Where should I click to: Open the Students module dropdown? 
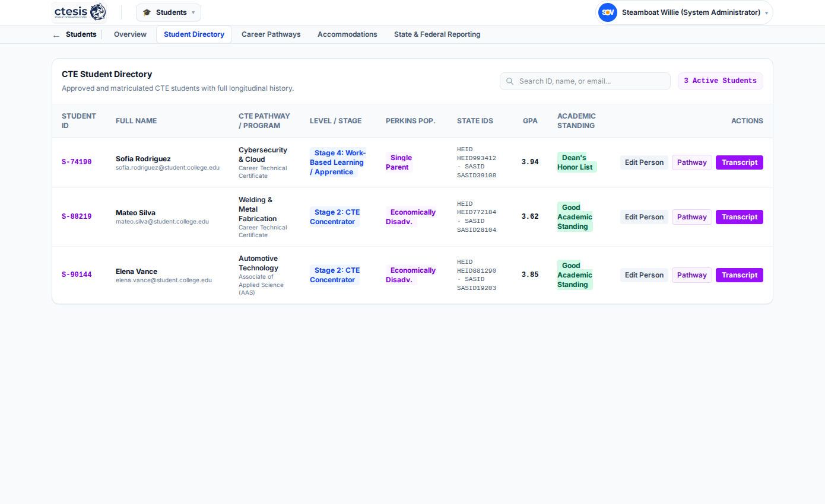(169, 12)
